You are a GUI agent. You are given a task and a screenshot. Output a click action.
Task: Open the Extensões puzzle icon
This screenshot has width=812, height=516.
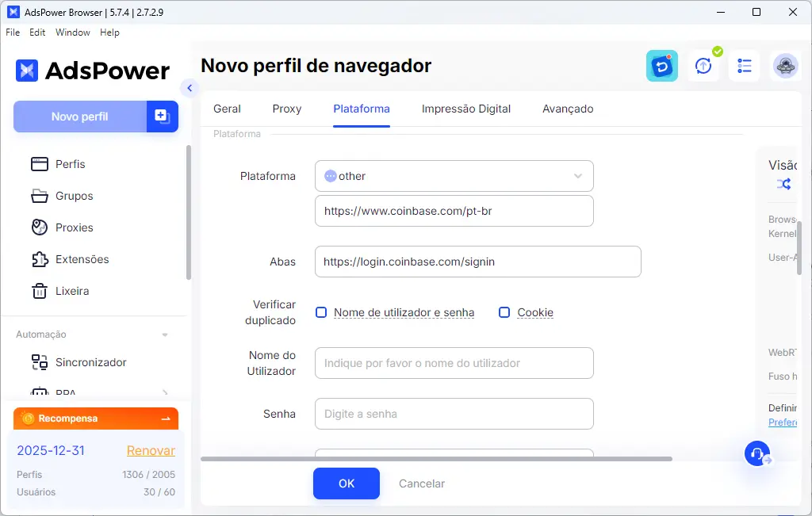(40, 258)
